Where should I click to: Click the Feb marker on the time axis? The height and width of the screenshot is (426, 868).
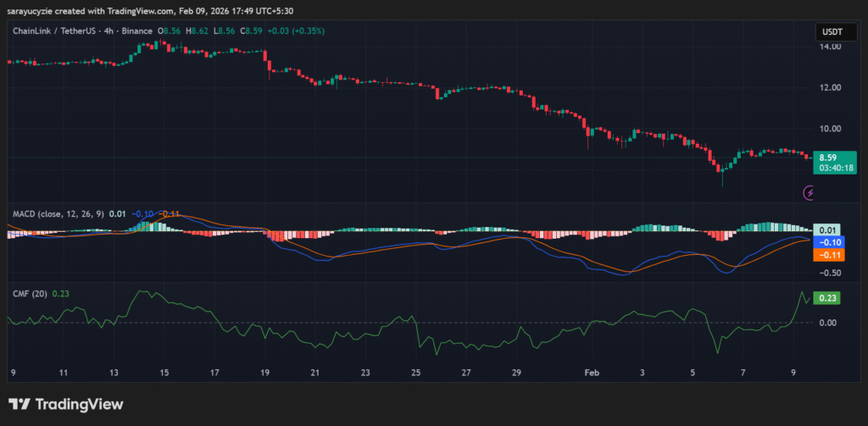592,373
